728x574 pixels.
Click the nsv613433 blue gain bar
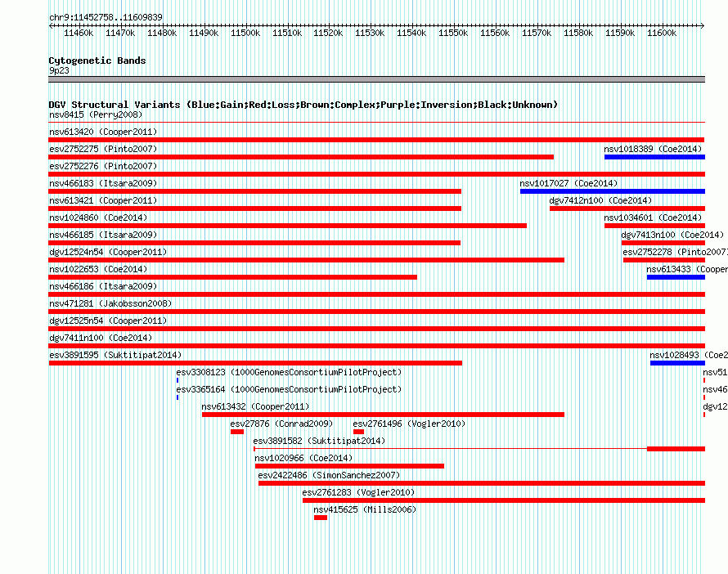(676, 277)
